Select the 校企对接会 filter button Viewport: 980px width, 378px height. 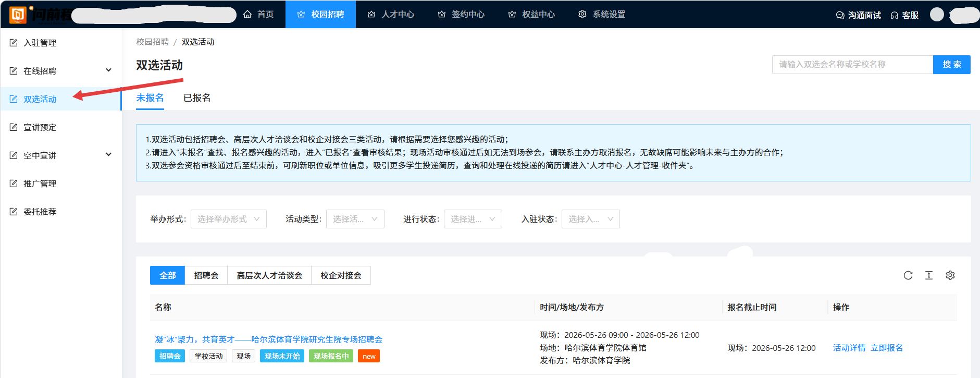(341, 275)
